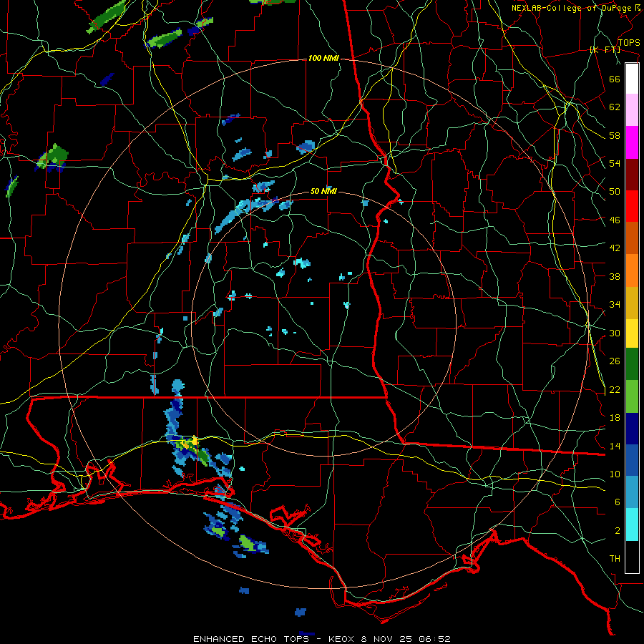Click the black TH legend swatch

[x=632, y=557]
